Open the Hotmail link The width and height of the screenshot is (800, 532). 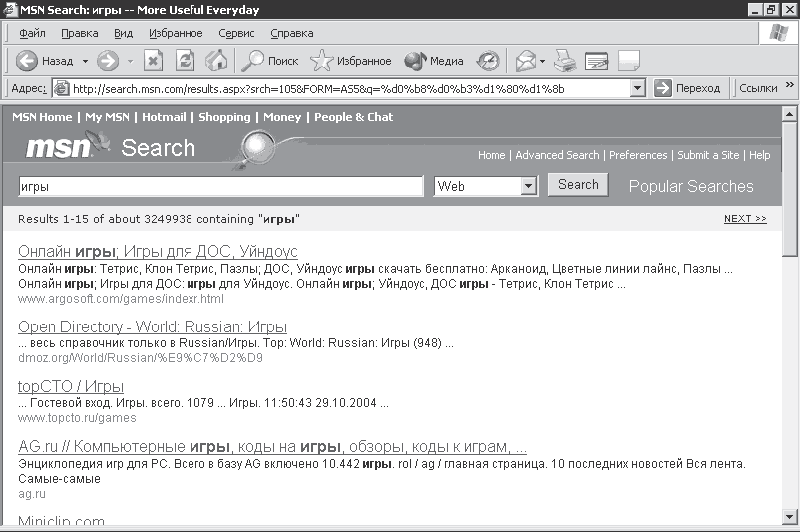(164, 117)
